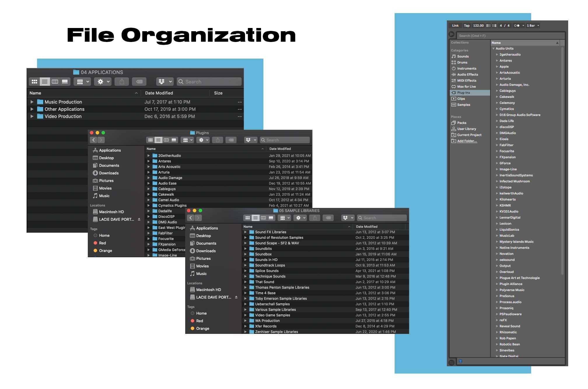The image size is (588, 389).
Task: Open the Sounds category in Ableton browser
Action: click(463, 56)
